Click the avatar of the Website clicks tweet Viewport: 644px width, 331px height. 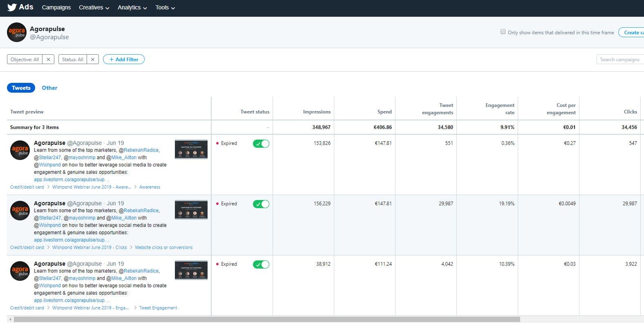pos(20,211)
